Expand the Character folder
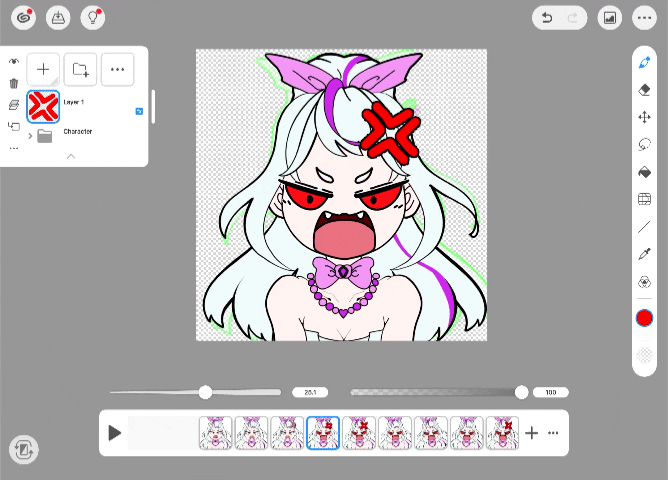 click(30, 136)
